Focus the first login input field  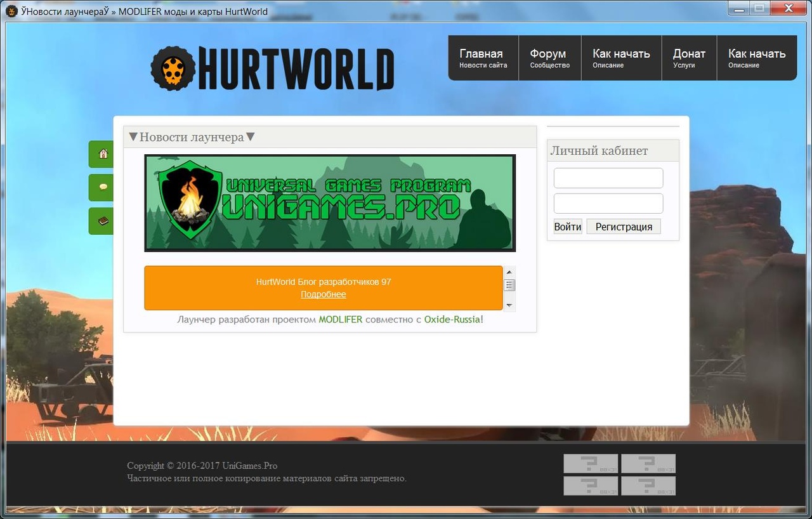click(x=608, y=178)
